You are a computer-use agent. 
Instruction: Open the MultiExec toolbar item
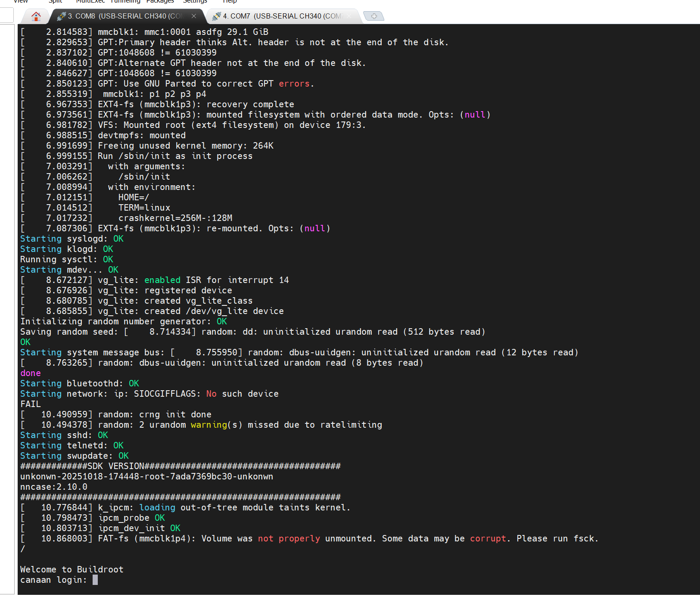90,1
